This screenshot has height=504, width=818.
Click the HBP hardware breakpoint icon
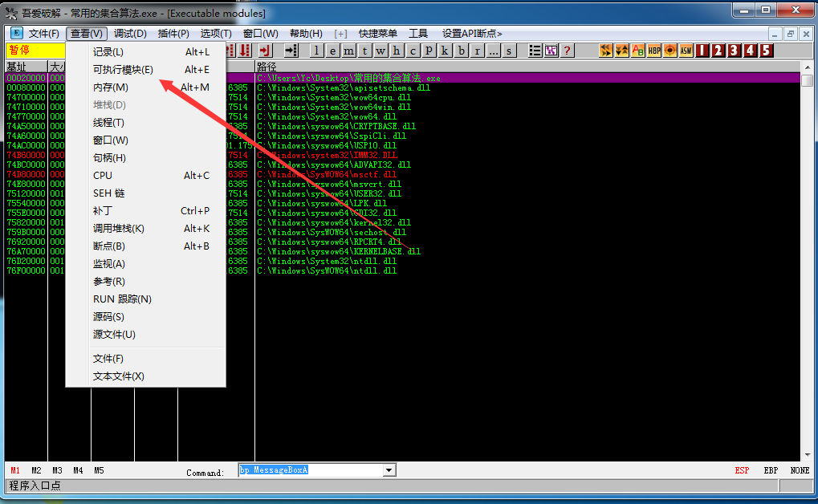point(654,51)
